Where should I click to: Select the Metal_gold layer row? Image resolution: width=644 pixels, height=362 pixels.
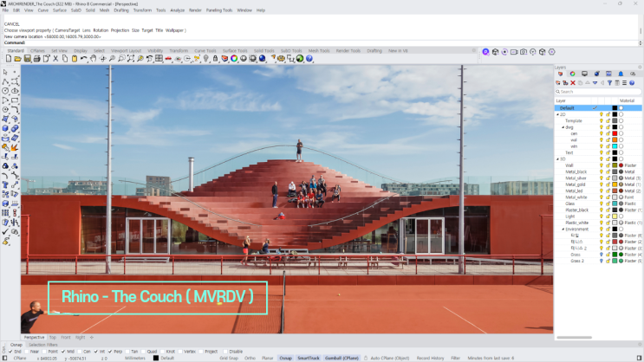(598, 184)
